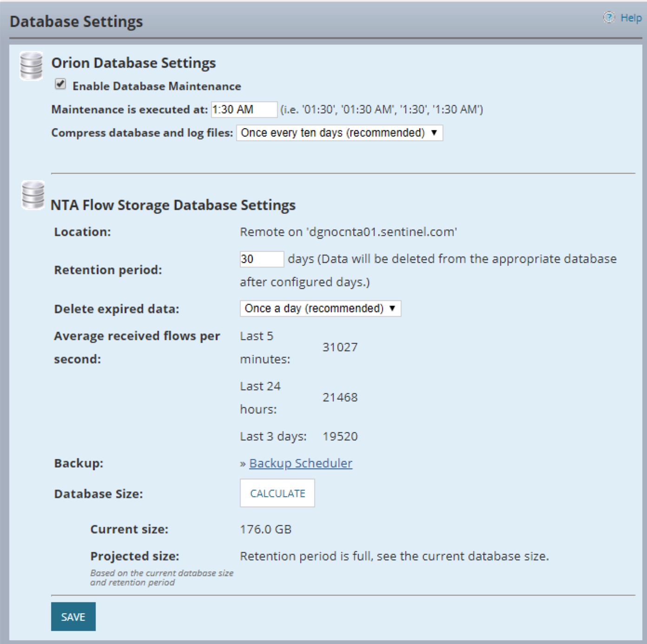Focus the maintenance execution time field
Screen dimensions: 647x644
coord(244,110)
